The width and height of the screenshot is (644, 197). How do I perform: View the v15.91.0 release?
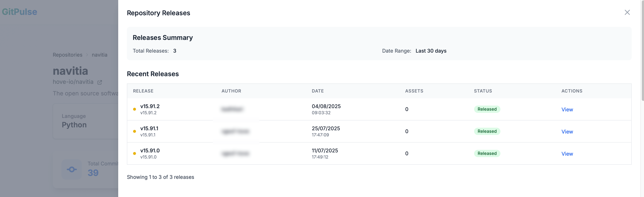567,154
